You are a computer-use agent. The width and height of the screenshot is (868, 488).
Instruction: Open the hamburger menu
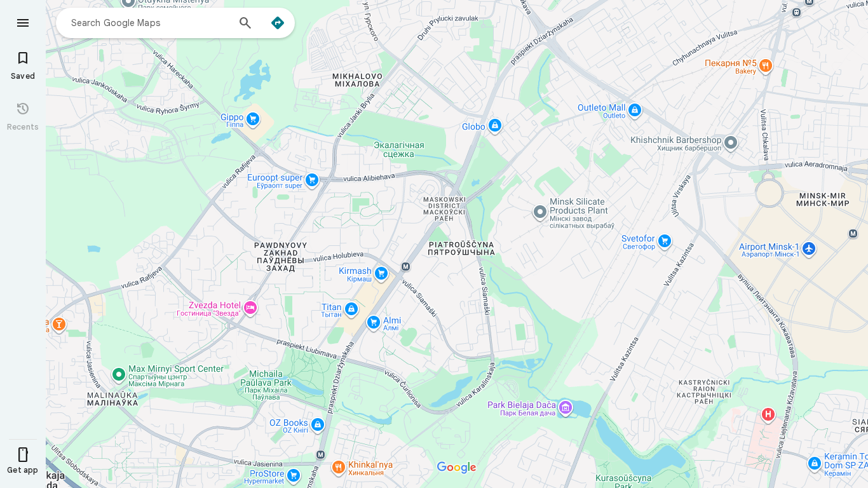pos(23,23)
